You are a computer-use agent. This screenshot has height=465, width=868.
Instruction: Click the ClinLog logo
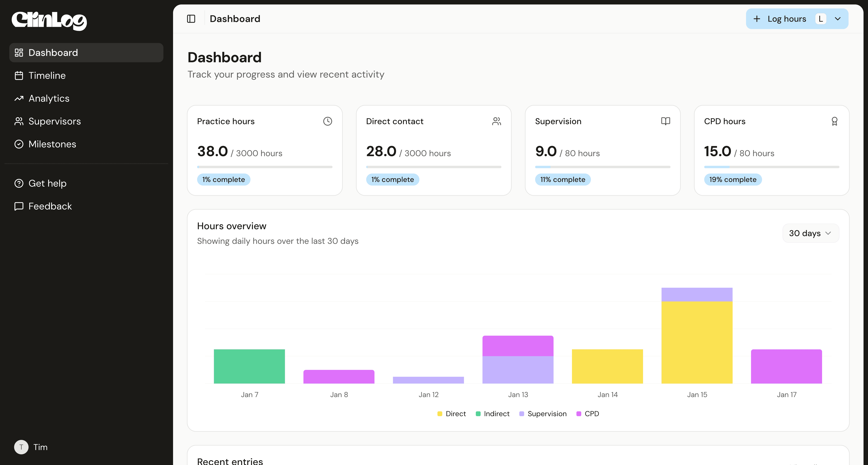49,21
